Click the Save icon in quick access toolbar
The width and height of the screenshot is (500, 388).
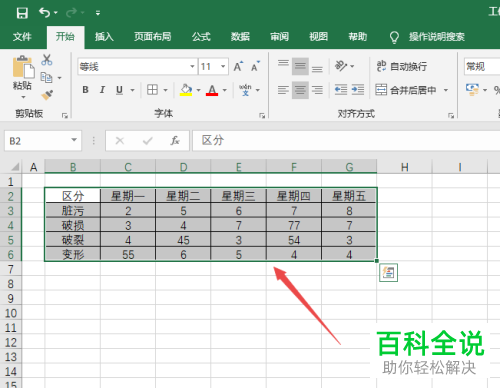pyautogui.click(x=22, y=13)
